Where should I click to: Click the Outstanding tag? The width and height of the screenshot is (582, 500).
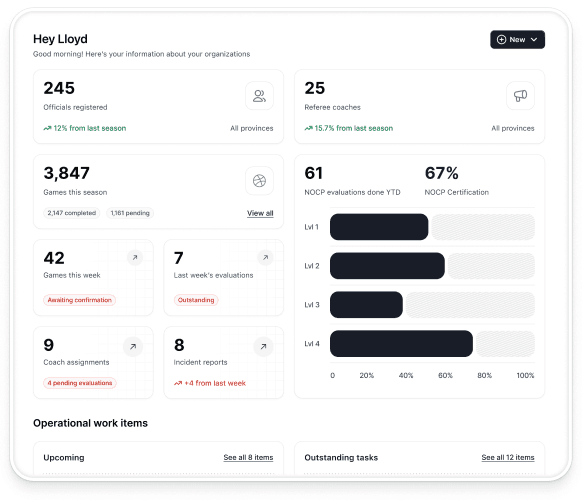[x=196, y=300]
